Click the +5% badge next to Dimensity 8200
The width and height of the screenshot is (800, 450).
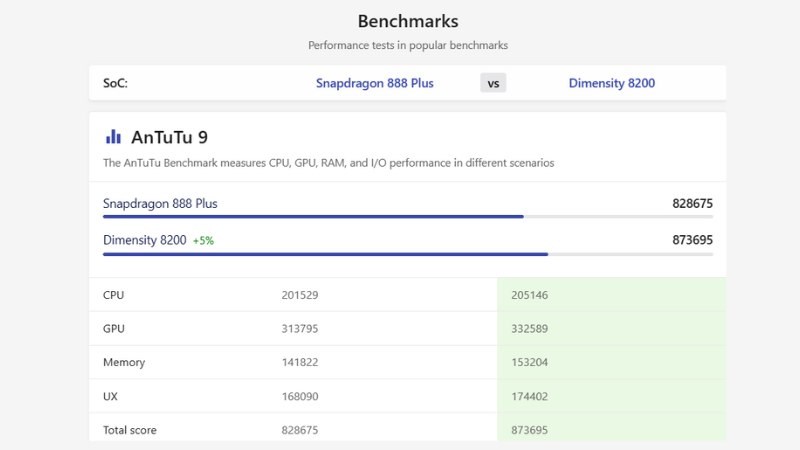(x=203, y=241)
